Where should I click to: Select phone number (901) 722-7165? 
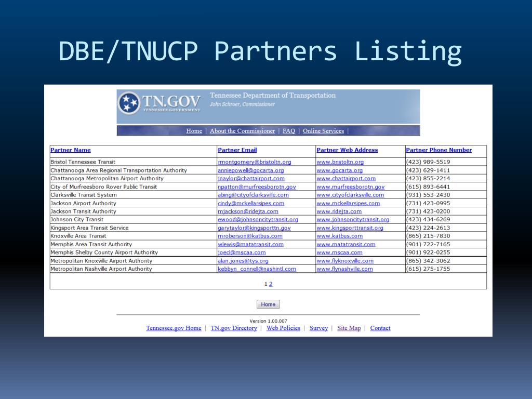click(x=428, y=244)
